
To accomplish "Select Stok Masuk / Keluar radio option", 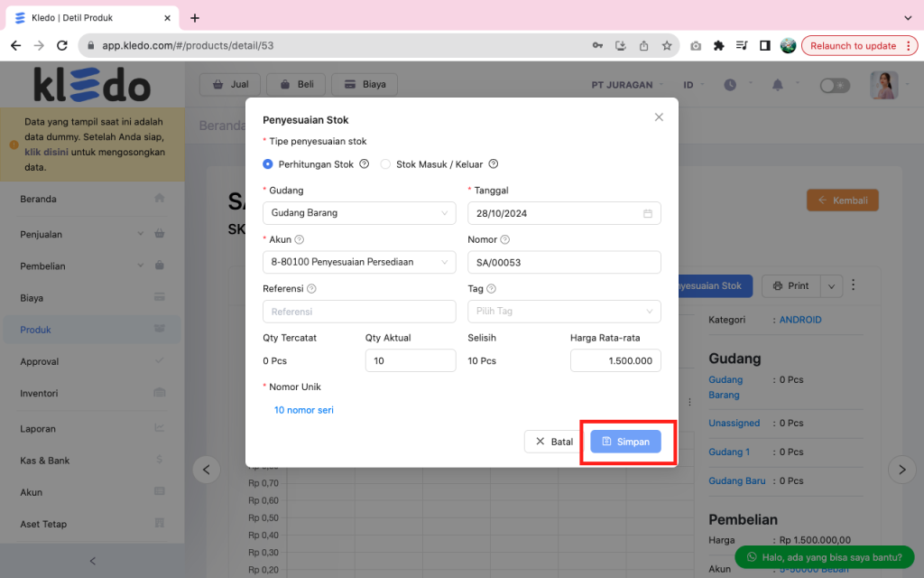I will coord(385,164).
